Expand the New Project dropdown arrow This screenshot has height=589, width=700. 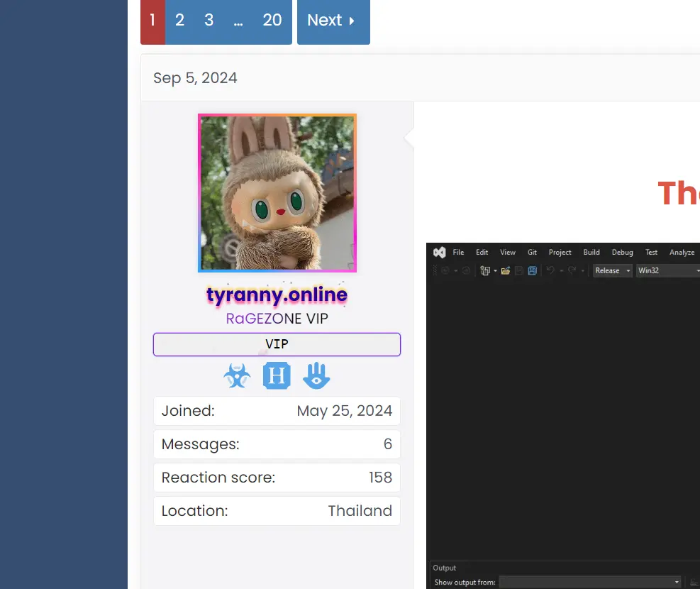[x=495, y=271]
